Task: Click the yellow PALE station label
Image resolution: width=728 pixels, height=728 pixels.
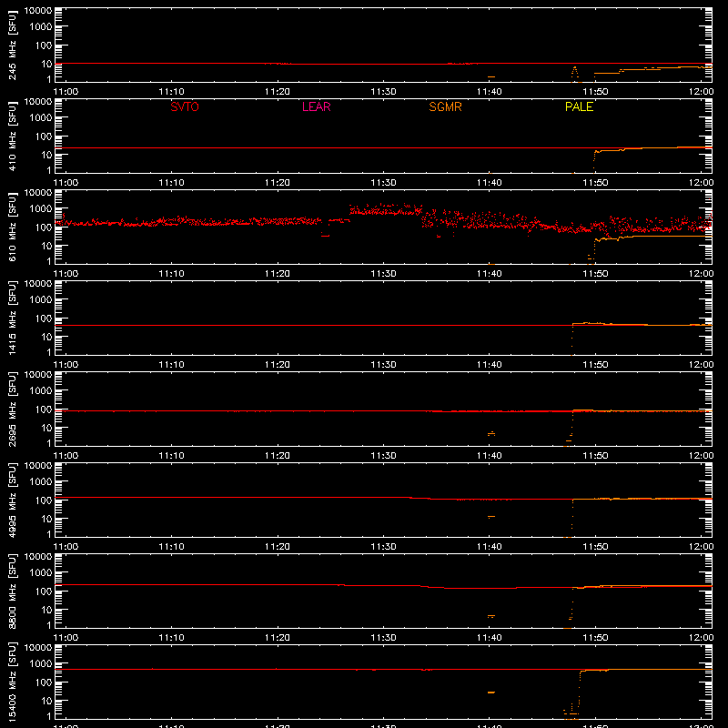Action: [579, 106]
